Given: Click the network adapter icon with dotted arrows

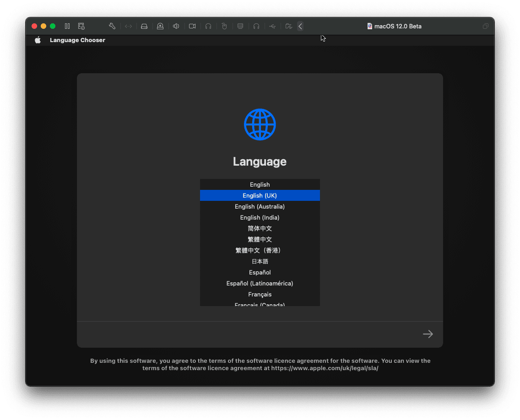Looking at the screenshot, I should click(128, 26).
